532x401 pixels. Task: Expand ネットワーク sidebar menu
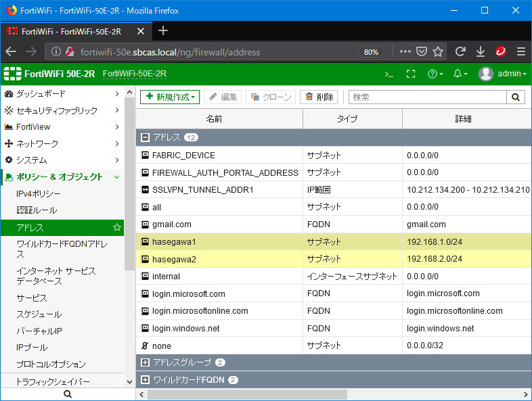click(x=62, y=143)
